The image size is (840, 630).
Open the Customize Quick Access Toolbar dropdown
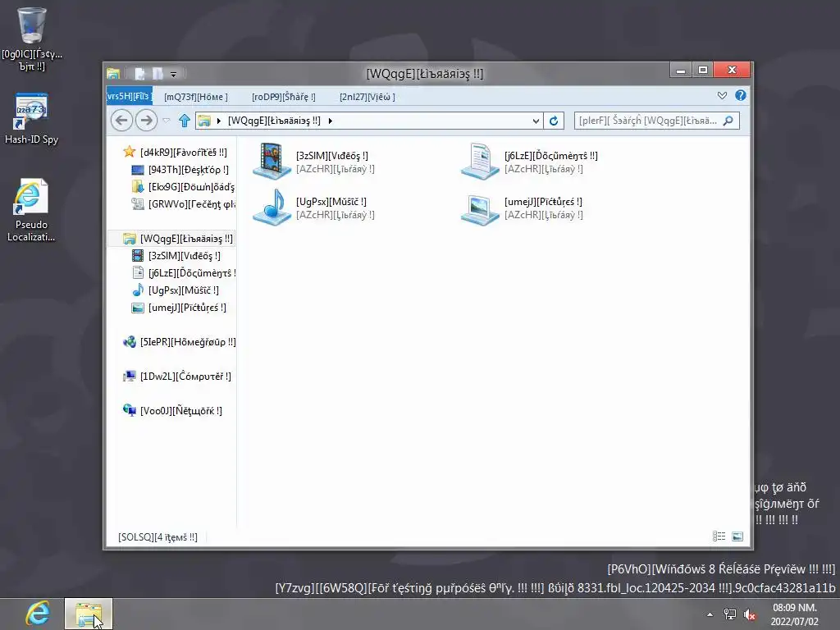[173, 74]
